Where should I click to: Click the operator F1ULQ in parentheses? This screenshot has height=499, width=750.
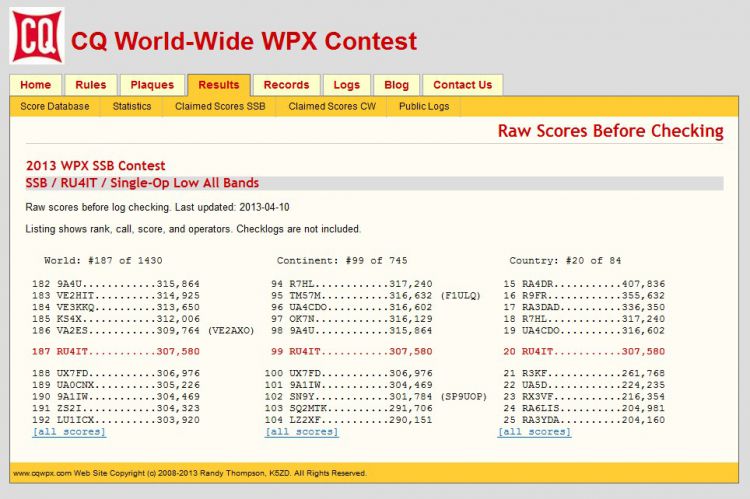pyautogui.click(x=461, y=296)
